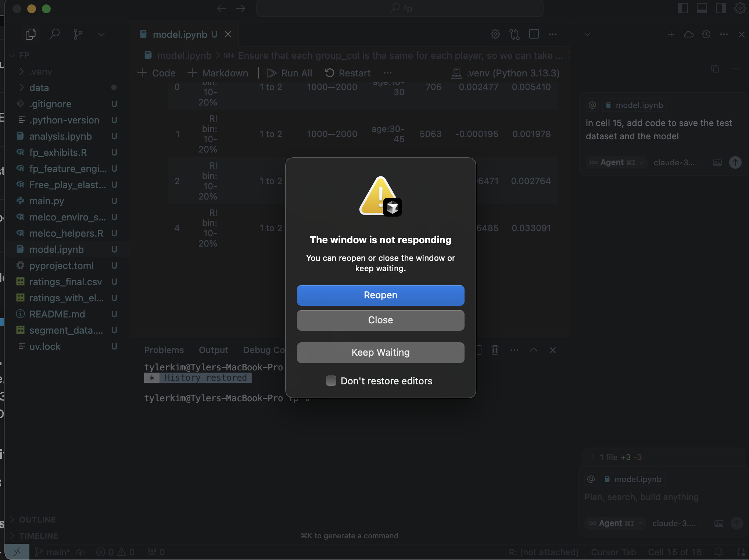The image size is (749, 560).
Task: Choose Keep Waiting in the dialog
Action: coord(380,352)
